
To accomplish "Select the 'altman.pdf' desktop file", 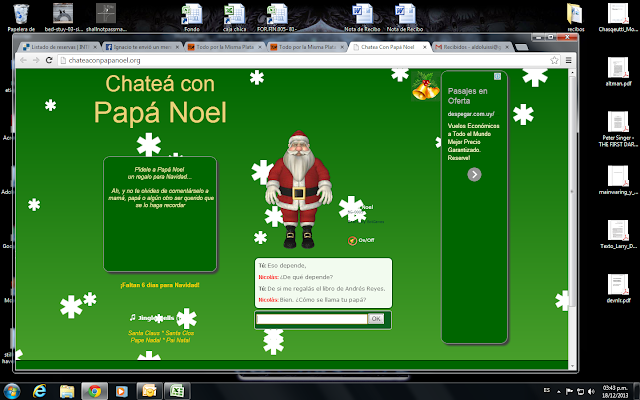I will click(x=618, y=71).
